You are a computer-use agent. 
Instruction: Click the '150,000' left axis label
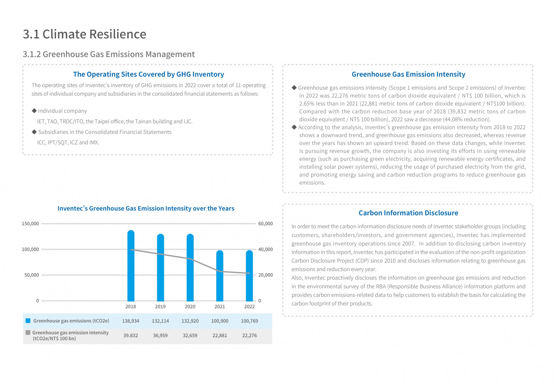pyautogui.click(x=30, y=224)
